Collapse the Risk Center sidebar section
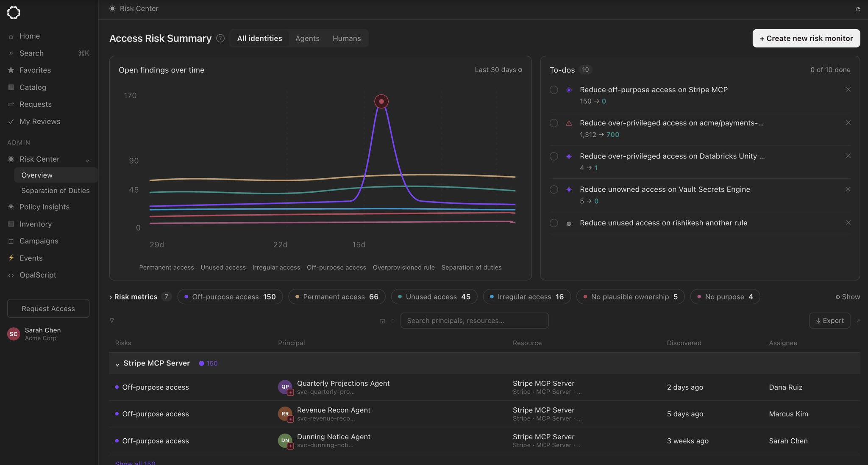The image size is (868, 465). click(x=87, y=160)
